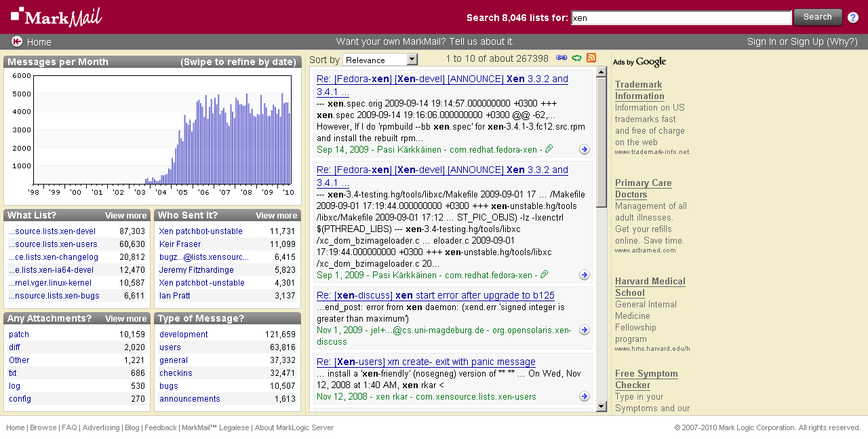
Task: Click the Messages per Month histogram chart
Action: 161,130
